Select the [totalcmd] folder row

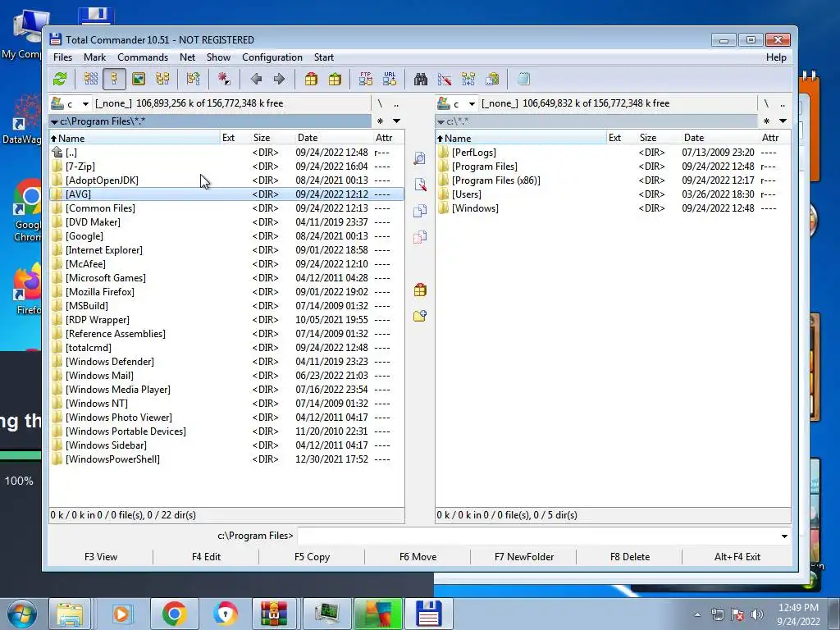pos(226,348)
